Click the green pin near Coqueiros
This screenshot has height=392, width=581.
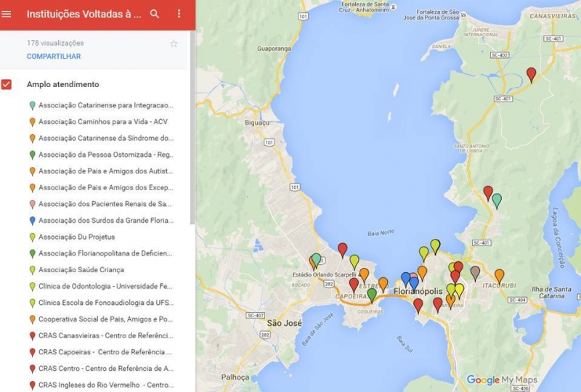(372, 295)
